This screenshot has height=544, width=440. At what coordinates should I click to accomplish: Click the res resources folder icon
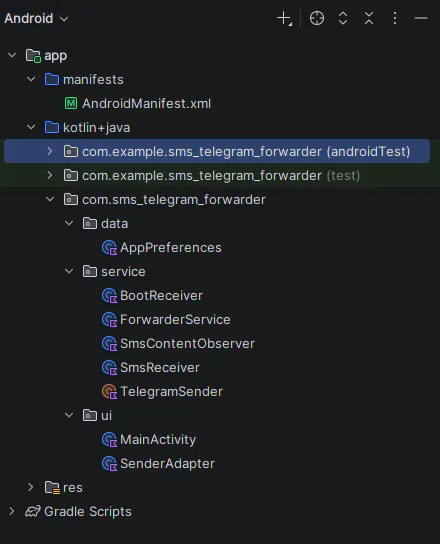coord(52,488)
